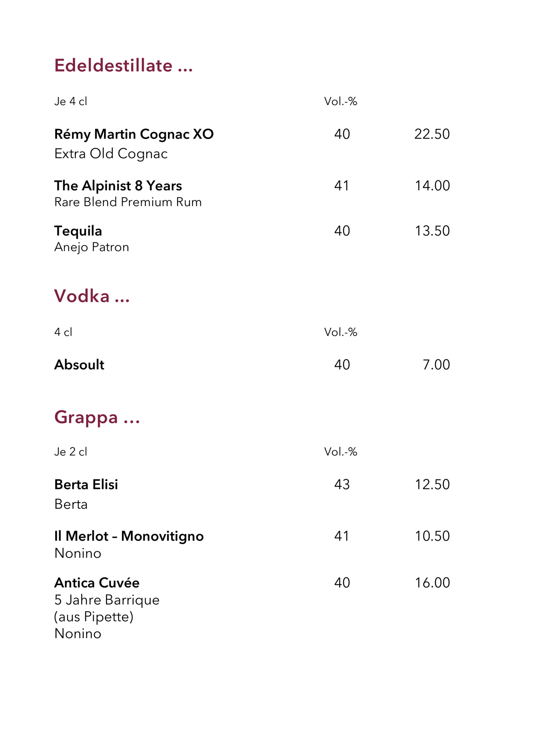This screenshot has width=533, height=756.
Task: Click the price 10.50
Action: 432,536
